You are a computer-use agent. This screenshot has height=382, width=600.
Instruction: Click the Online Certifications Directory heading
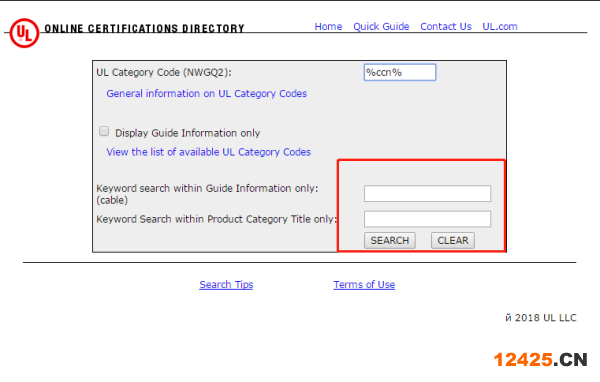click(144, 29)
